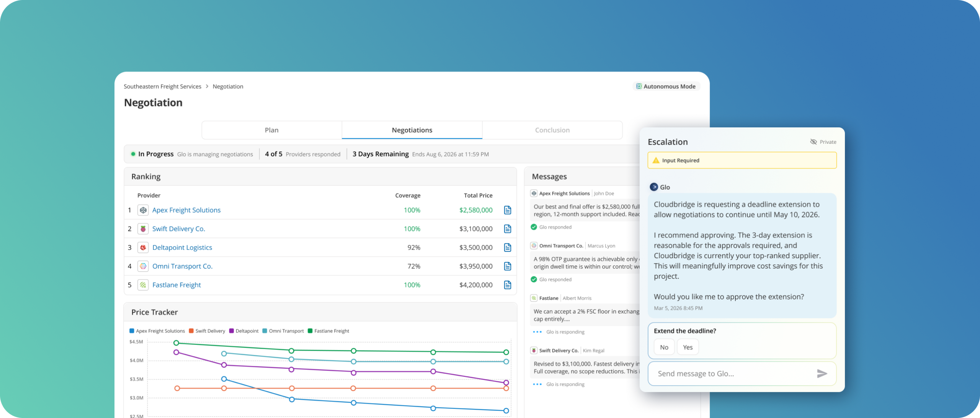
Task: Click the $4,200,000 total price value
Action: point(476,285)
